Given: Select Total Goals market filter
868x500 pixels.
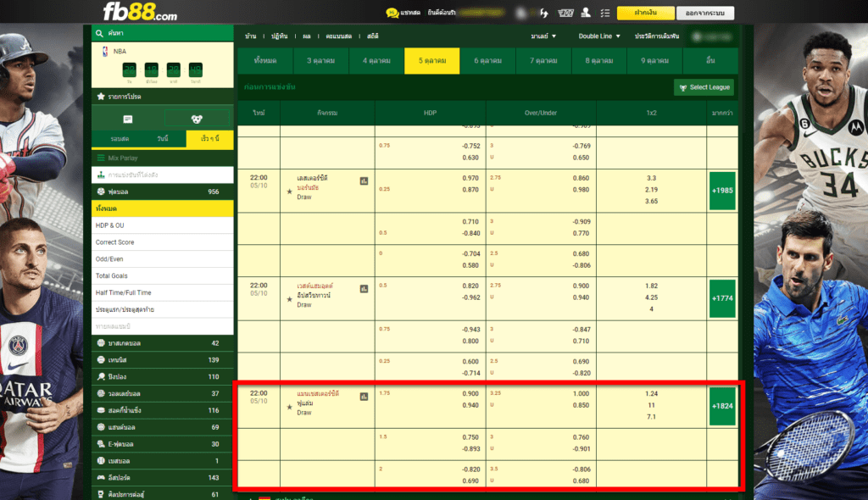Looking at the screenshot, I should pyautogui.click(x=162, y=275).
